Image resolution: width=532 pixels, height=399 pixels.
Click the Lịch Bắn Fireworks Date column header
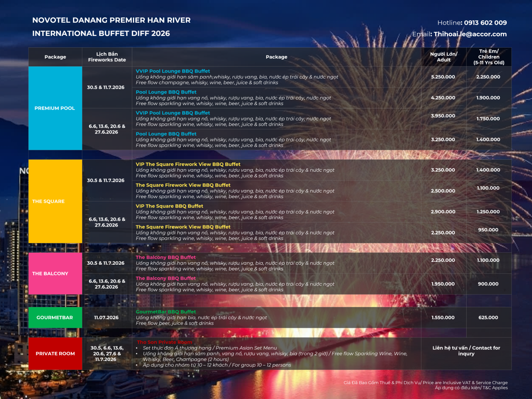(x=107, y=57)
